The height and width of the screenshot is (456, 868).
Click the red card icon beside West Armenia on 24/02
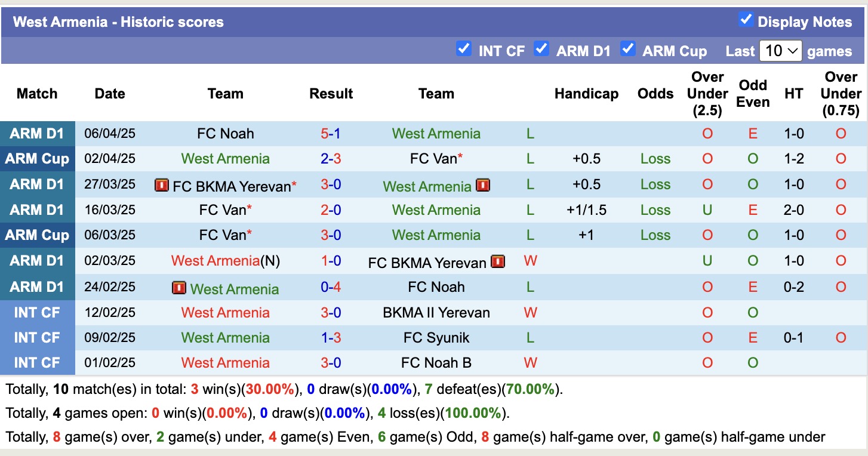(x=178, y=288)
